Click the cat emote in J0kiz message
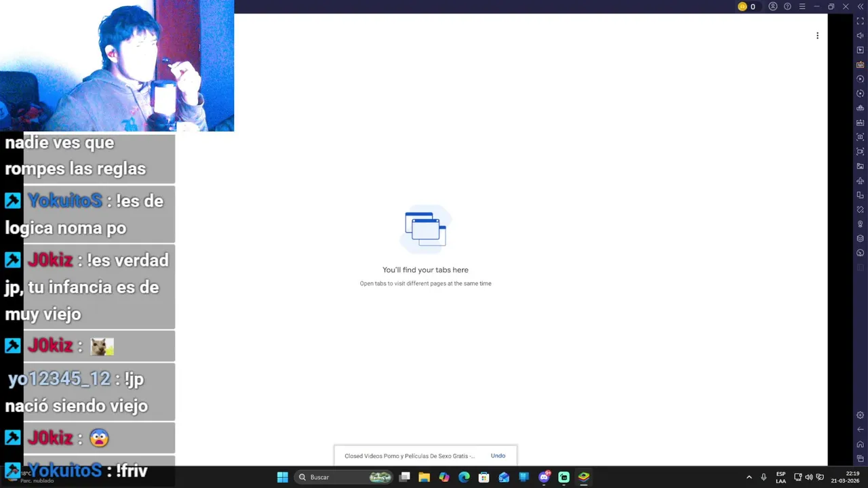 (x=102, y=346)
